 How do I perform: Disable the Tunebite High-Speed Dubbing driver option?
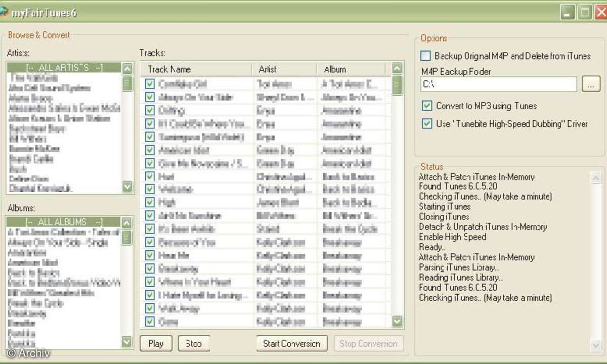click(x=427, y=124)
